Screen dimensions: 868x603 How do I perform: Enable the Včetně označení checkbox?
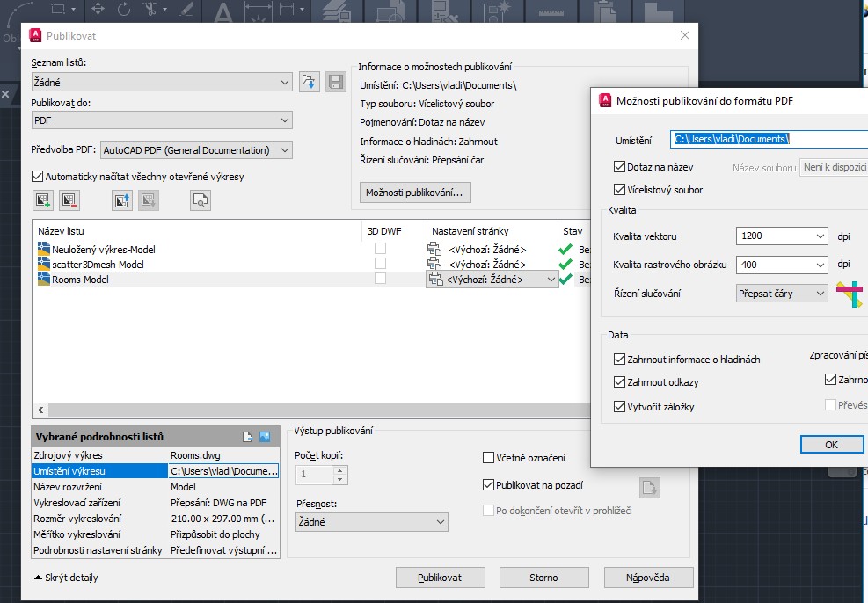coord(488,457)
